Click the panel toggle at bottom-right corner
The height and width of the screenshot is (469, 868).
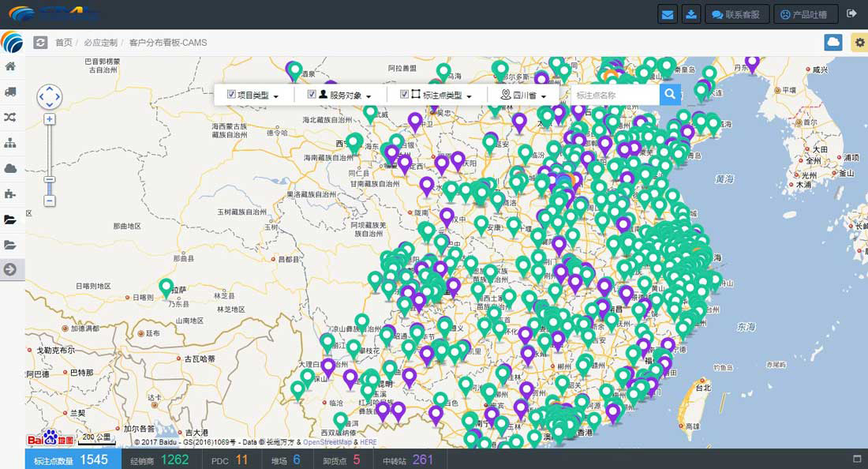tap(857, 459)
